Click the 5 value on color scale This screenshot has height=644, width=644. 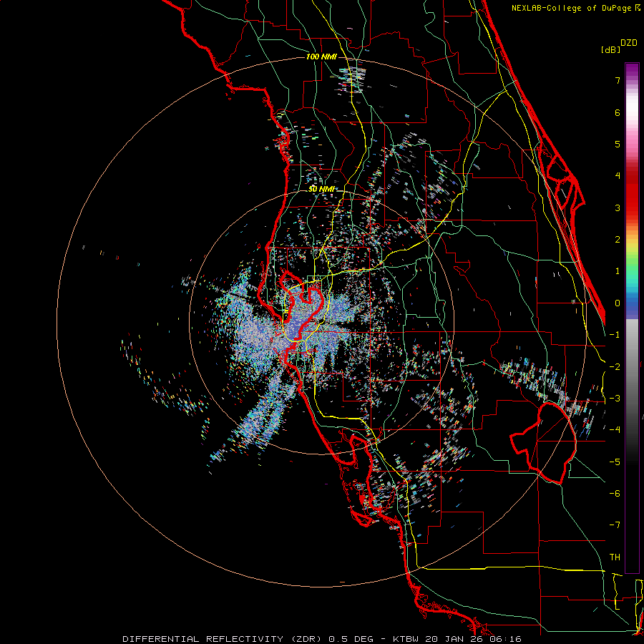618,144
